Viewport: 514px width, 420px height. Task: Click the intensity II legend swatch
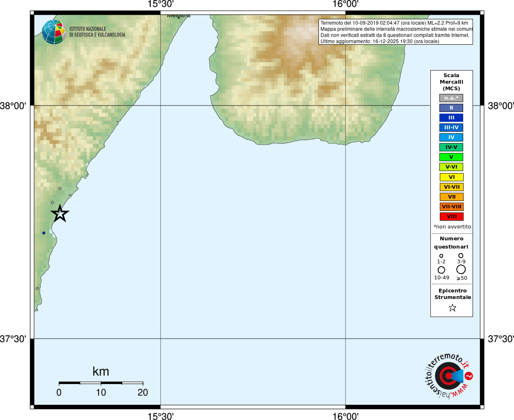coord(451,108)
